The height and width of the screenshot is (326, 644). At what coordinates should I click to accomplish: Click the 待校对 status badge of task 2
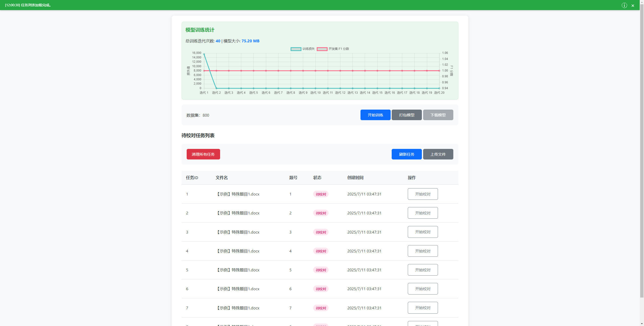coord(321,213)
